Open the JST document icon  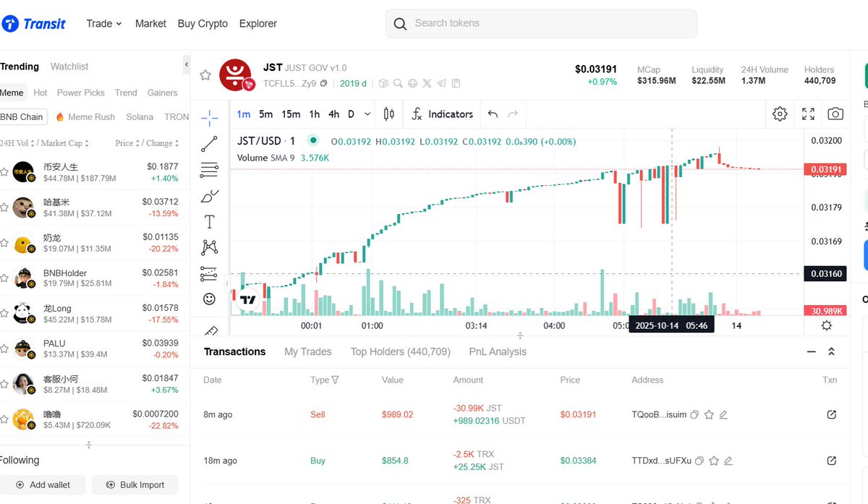click(456, 83)
